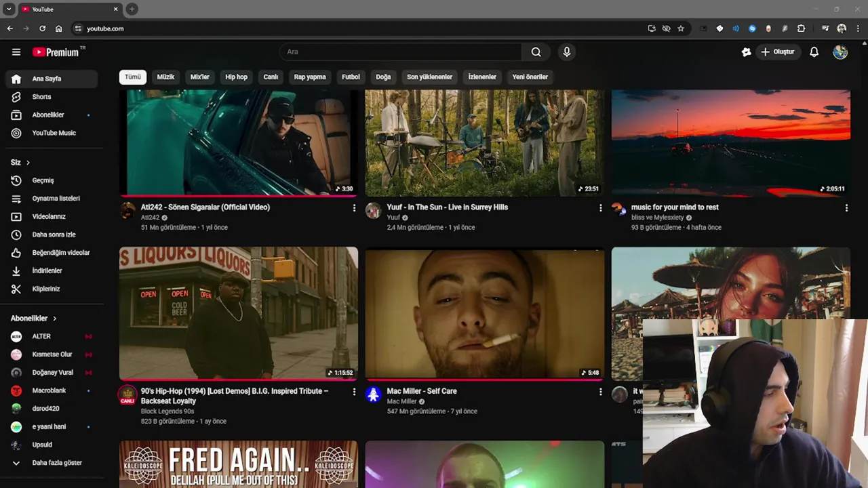
Task: Open Shorts in the sidebar
Action: (52, 97)
